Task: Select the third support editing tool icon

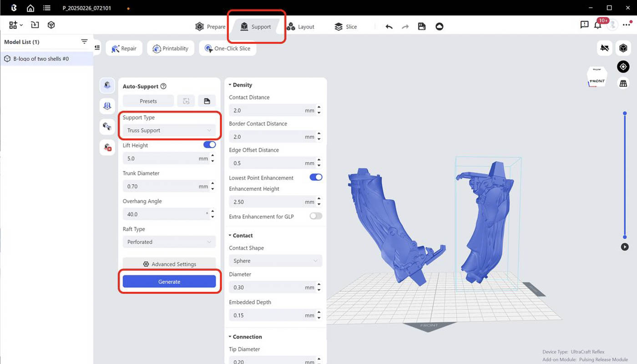Action: click(x=107, y=126)
